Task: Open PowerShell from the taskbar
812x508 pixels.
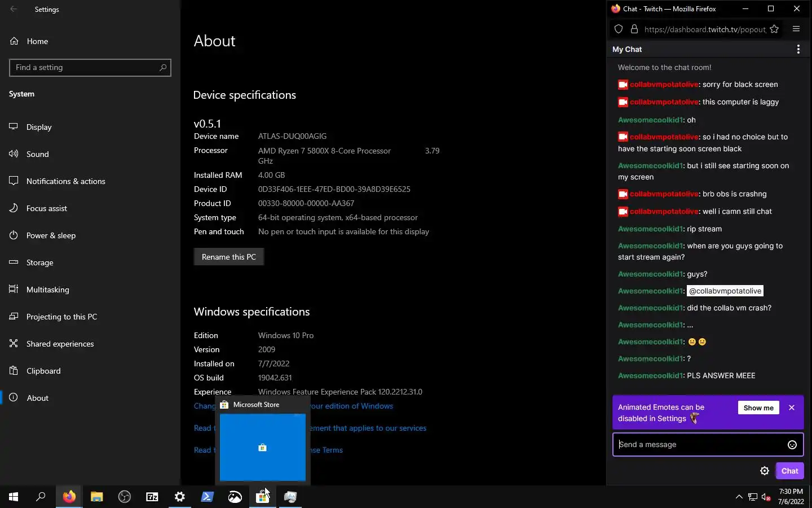Action: [207, 497]
